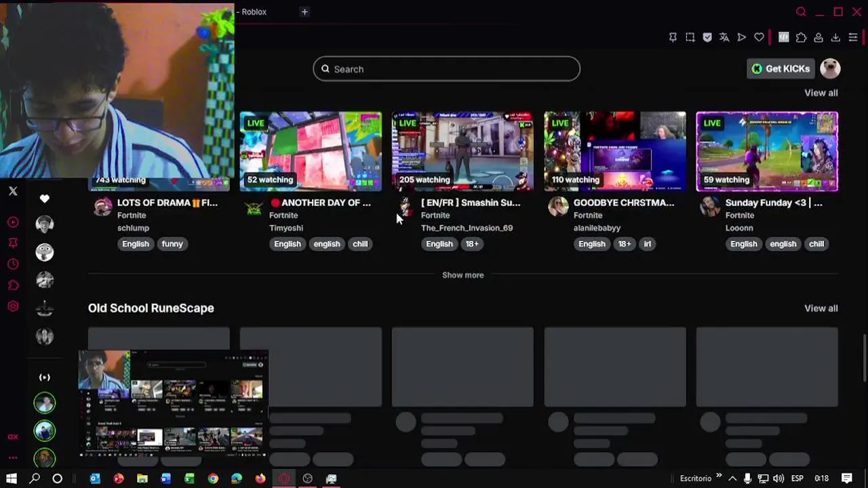Open schlump channel name
Screen dimensions: 868x488
click(x=133, y=228)
